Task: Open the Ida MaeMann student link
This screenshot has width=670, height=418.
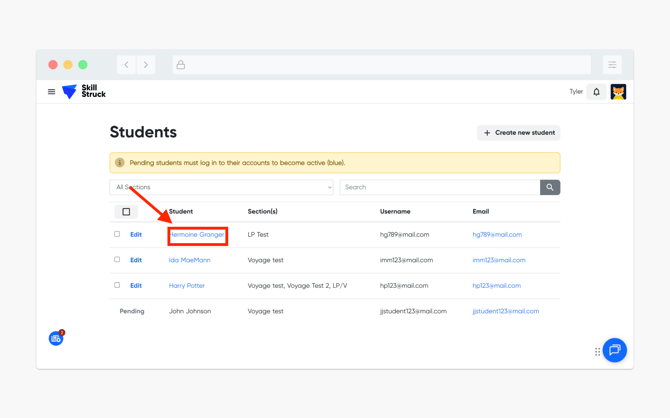Action: tap(190, 260)
